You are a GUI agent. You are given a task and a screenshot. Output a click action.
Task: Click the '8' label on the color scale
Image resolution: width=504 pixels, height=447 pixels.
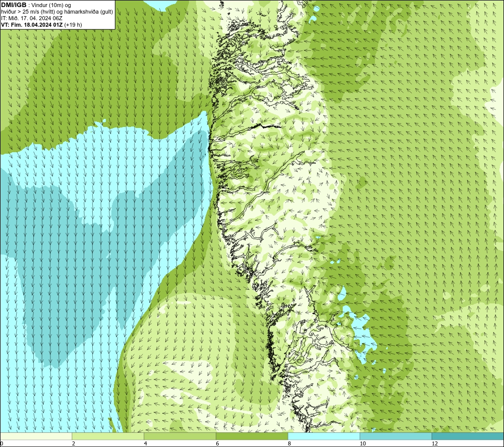(x=290, y=443)
